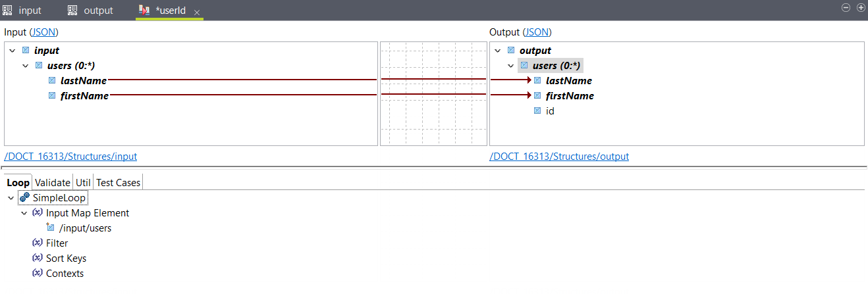Open the Input JSON link

(x=44, y=32)
